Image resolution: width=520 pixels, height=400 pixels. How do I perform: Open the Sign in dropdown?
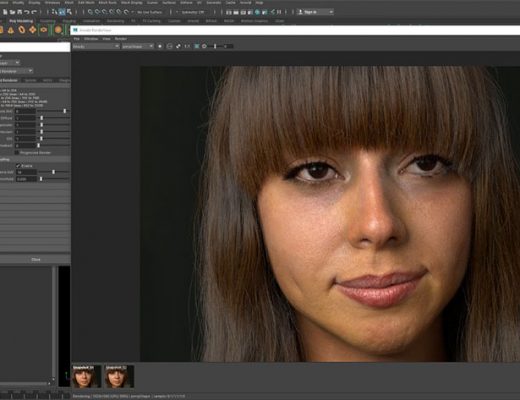315,12
